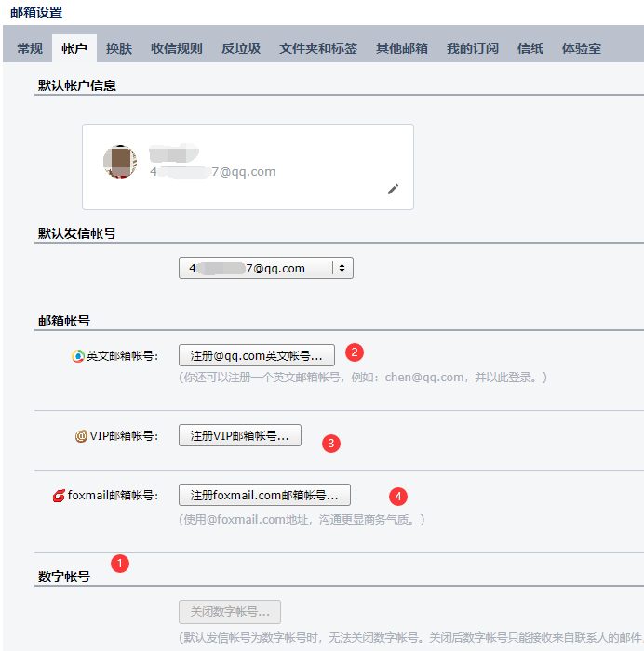This screenshot has height=651, width=644.
Task: Click 注册@qq.com英文帐号 button
Action: 257,355
